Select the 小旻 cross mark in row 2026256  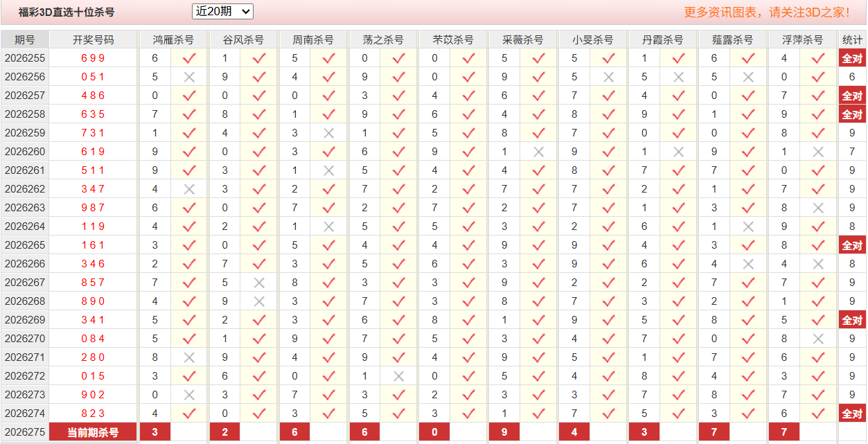click(x=609, y=77)
